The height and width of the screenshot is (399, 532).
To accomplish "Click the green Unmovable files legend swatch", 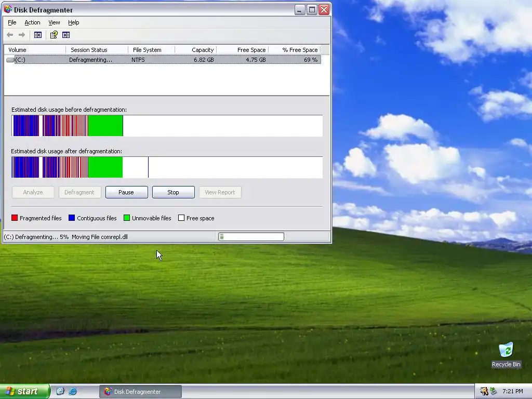I will coord(127,218).
